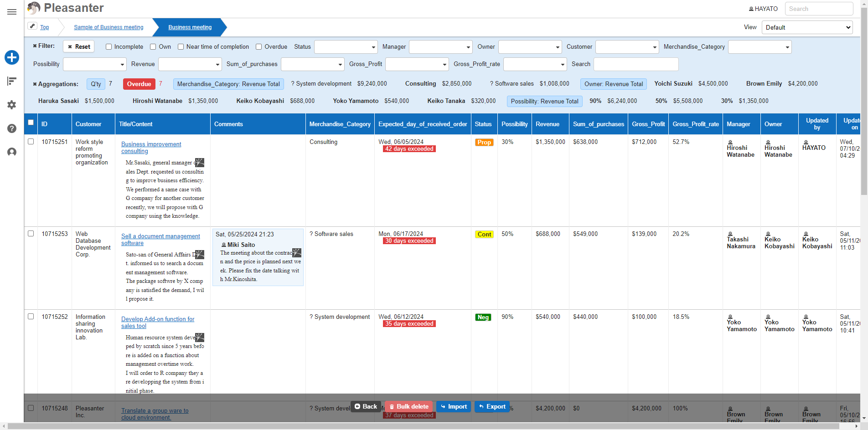Click the blue plus new-record icon

coord(12,57)
